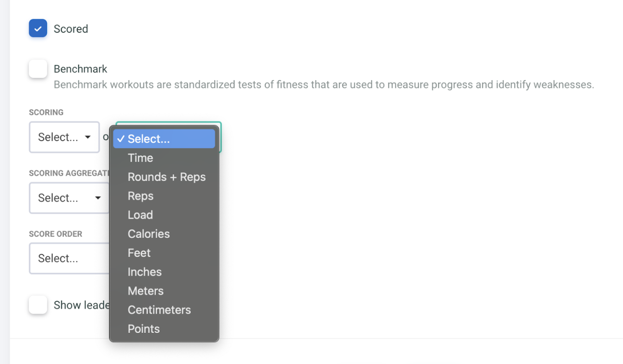Click the checked Select... placeholder option
623x364 pixels.
(x=164, y=139)
